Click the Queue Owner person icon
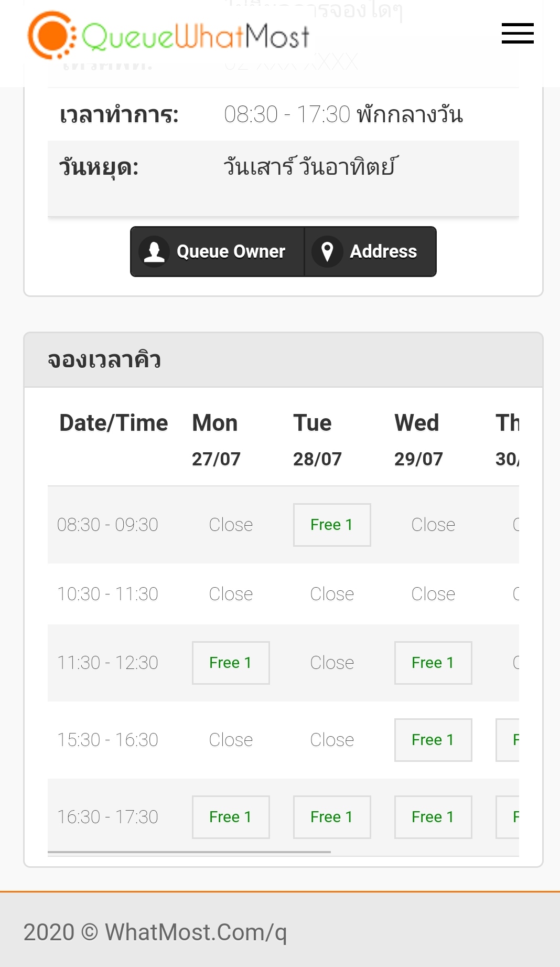Screen dimensions: 560x967 click(154, 251)
